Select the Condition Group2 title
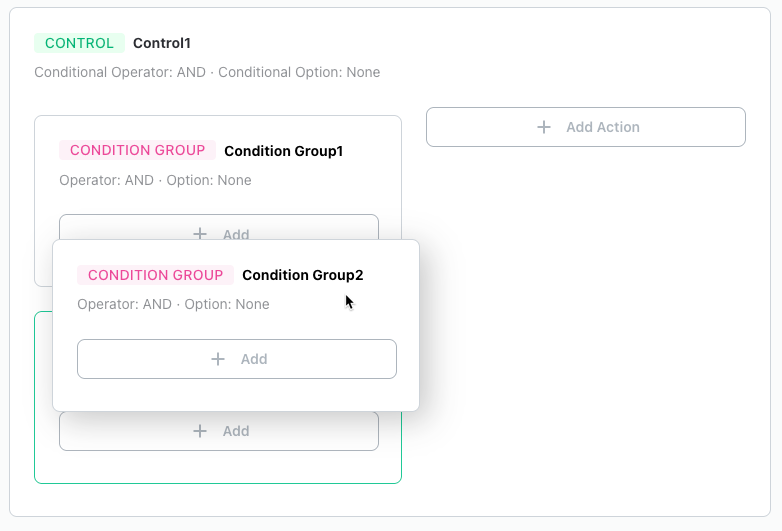The image size is (782, 531). pos(303,275)
